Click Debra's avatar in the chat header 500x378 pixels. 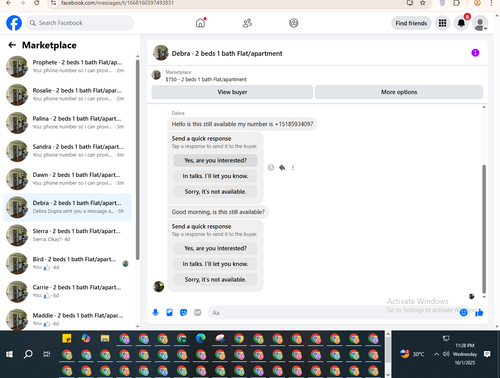tap(160, 53)
